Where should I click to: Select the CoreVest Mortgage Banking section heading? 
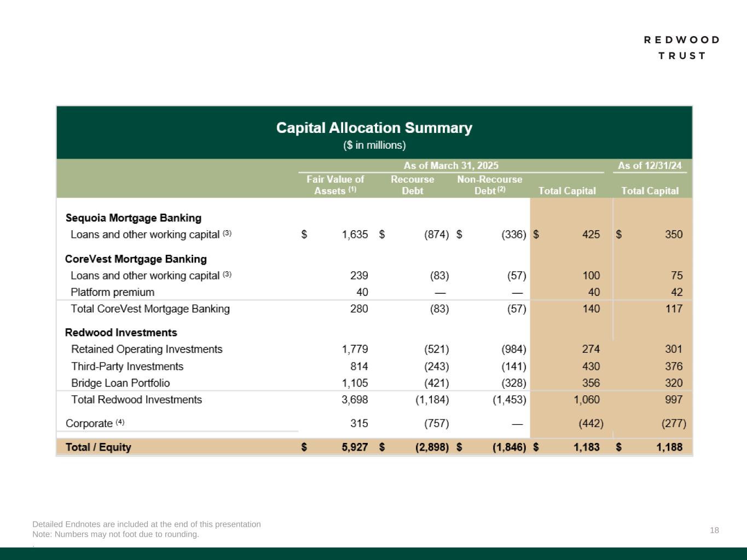[136, 259]
